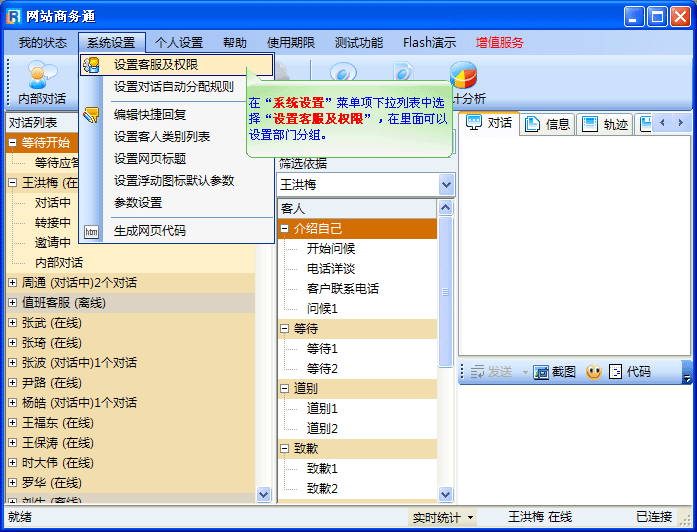Collapse the 王洪梅 tree node

tap(13, 183)
